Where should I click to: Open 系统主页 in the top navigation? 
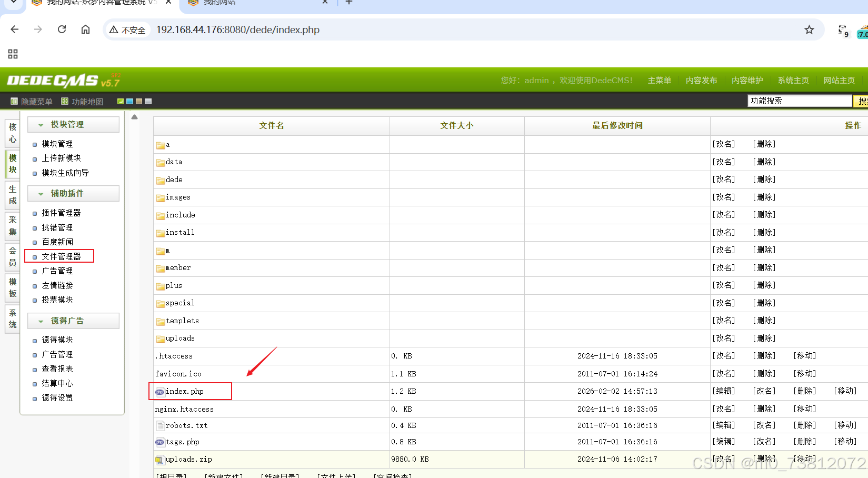tap(793, 81)
